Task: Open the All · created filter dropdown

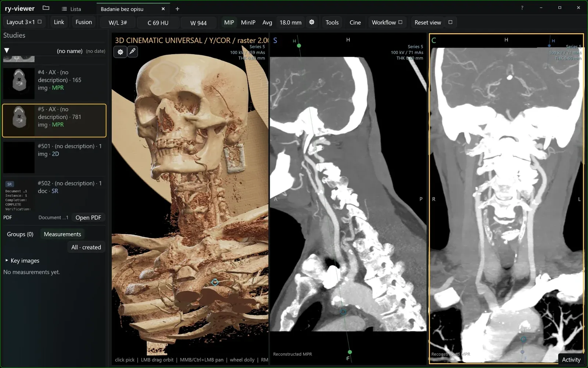Action: coord(86,247)
